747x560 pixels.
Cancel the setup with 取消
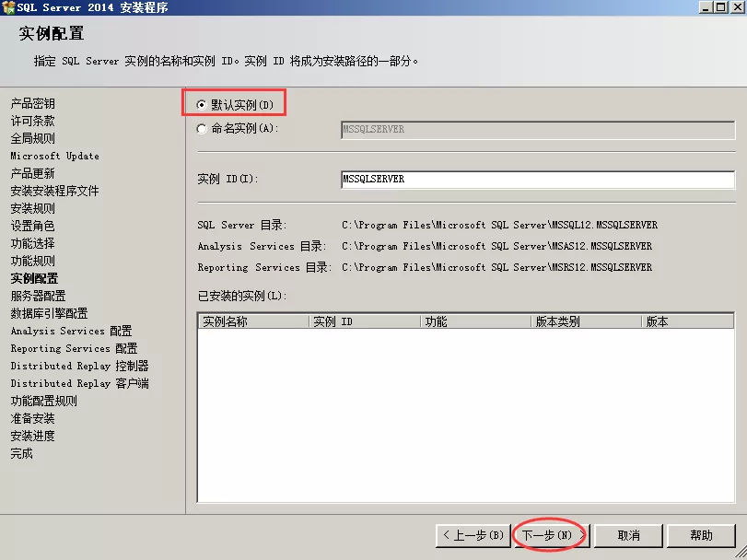(x=628, y=536)
